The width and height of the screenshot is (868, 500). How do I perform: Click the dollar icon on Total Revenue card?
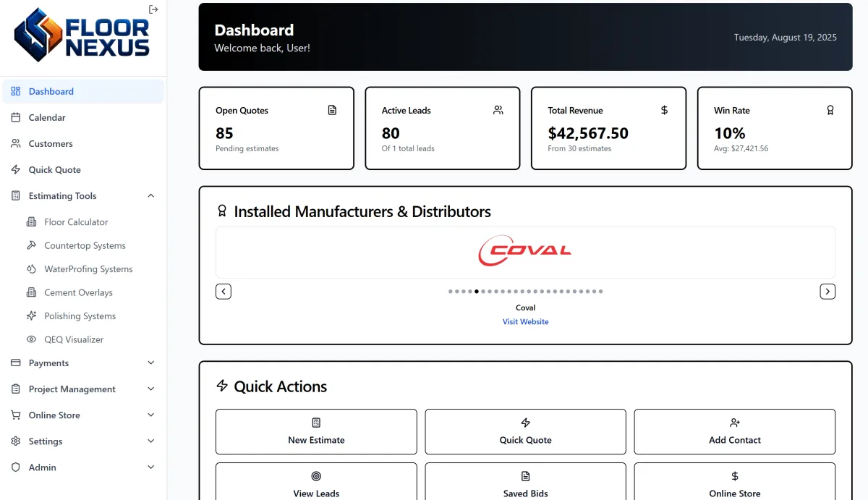click(665, 110)
